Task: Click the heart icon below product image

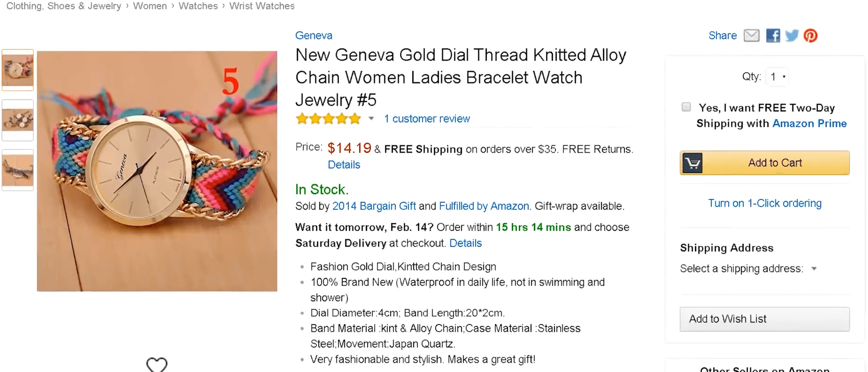Action: tap(157, 364)
